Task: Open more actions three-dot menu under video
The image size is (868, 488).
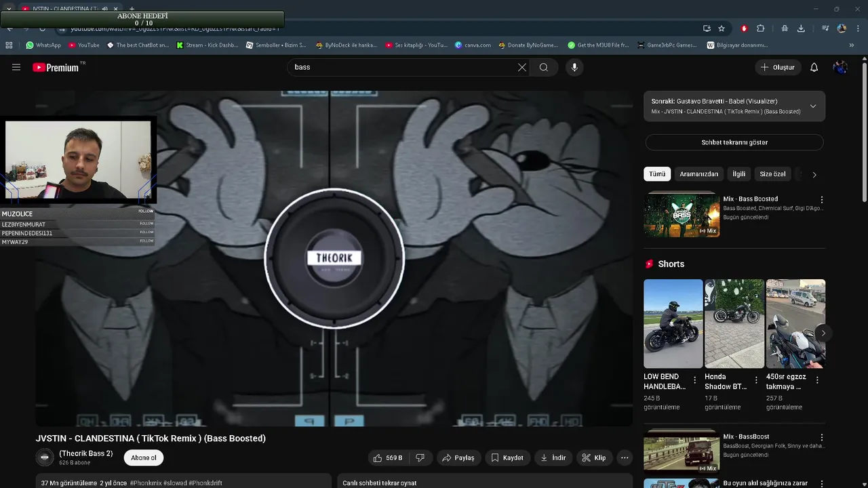Action: point(625,457)
